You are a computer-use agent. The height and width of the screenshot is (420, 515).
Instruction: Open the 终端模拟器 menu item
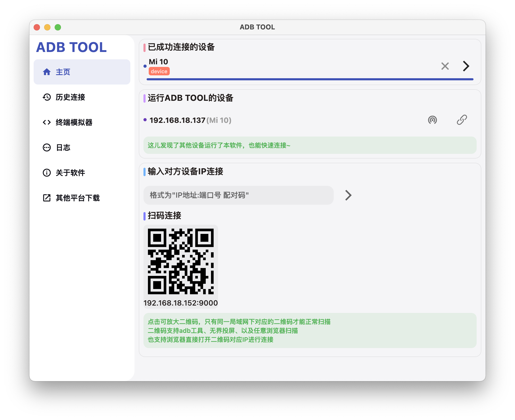(74, 122)
